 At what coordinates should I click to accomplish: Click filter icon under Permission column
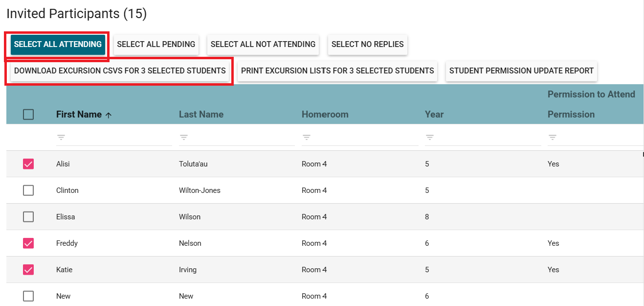pos(552,138)
